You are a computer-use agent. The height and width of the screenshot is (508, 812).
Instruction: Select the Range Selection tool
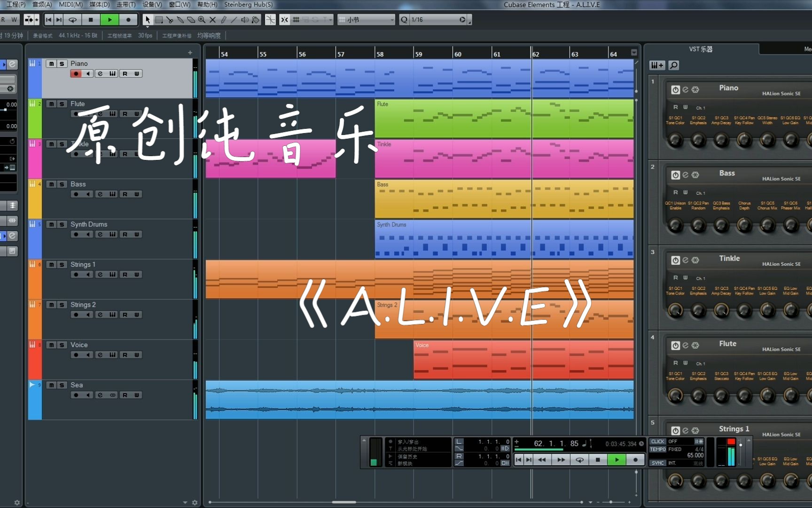159,20
